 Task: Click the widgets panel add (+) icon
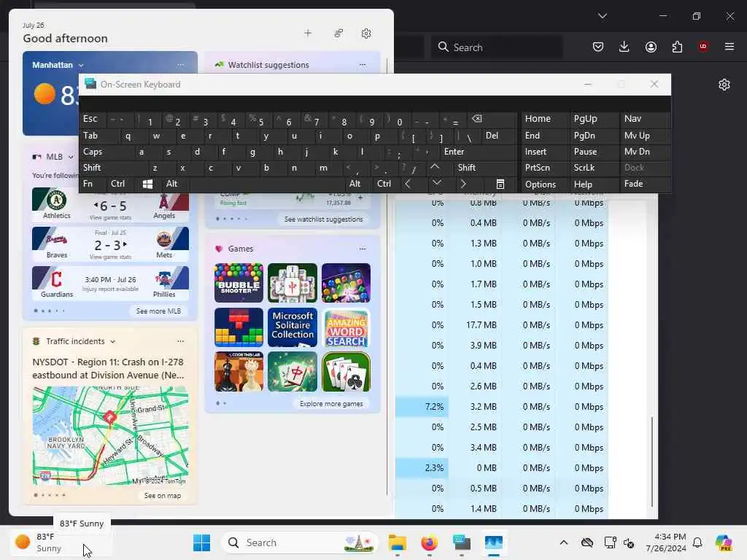tap(308, 34)
